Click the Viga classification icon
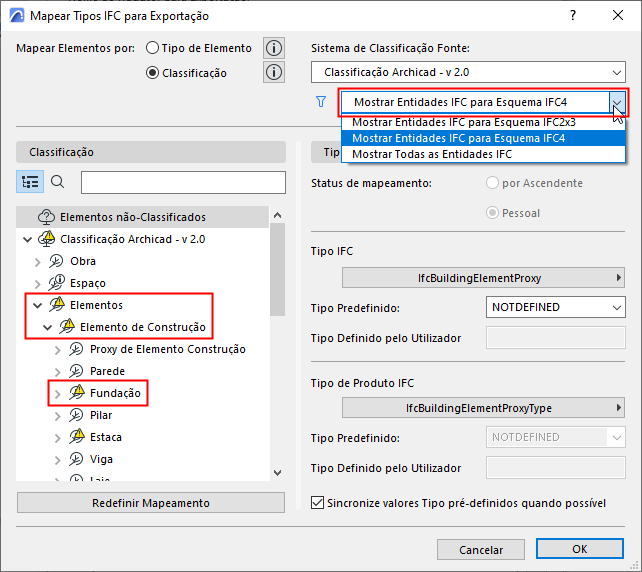The height and width of the screenshot is (572, 642). [x=76, y=459]
